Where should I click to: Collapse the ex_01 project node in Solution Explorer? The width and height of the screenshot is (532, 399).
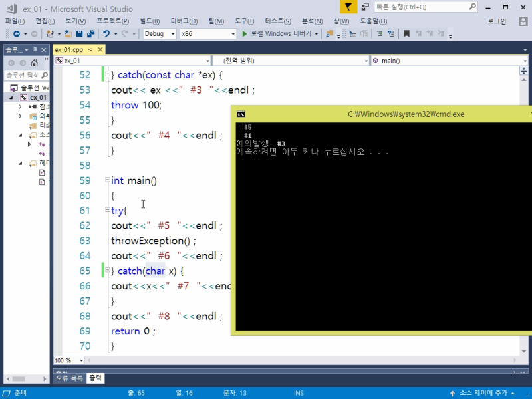coord(11,97)
